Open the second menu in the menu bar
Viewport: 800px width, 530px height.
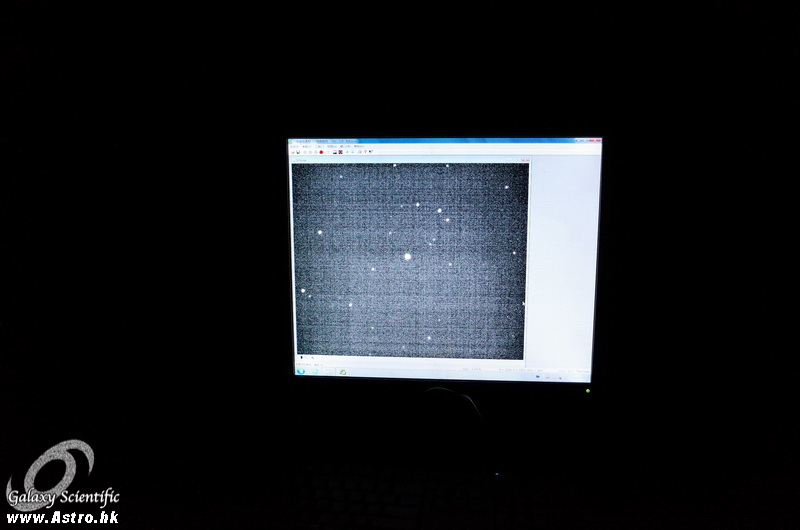pyautogui.click(x=309, y=146)
